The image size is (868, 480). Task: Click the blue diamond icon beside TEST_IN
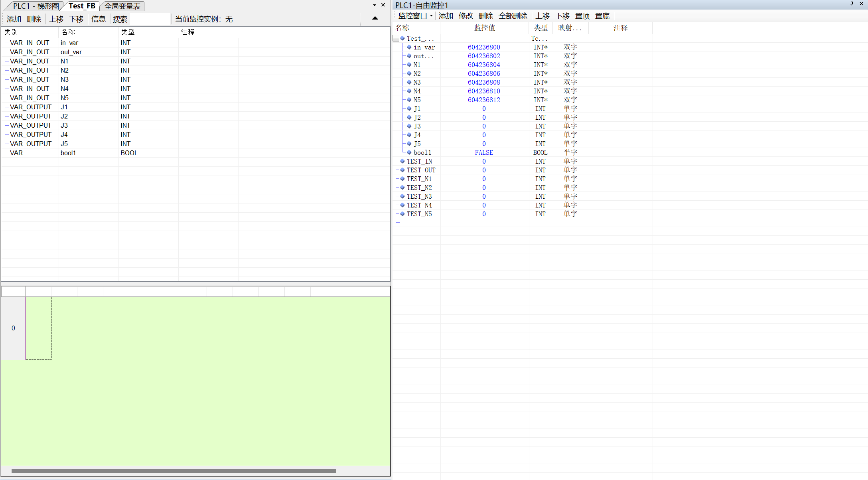click(402, 161)
